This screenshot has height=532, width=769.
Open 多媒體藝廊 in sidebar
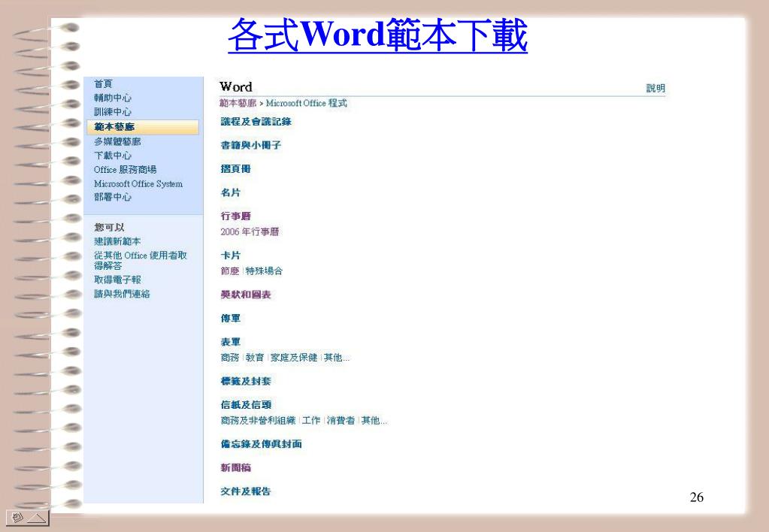(117, 142)
